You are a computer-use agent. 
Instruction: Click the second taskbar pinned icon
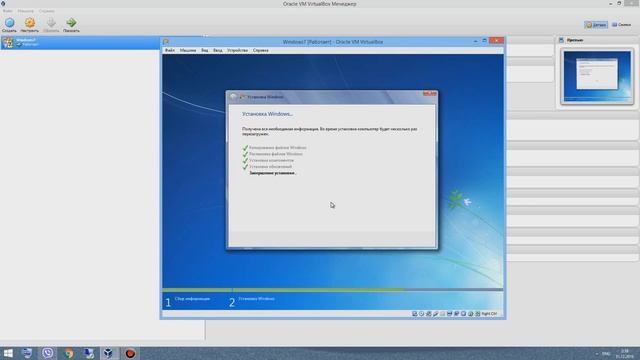27,353
